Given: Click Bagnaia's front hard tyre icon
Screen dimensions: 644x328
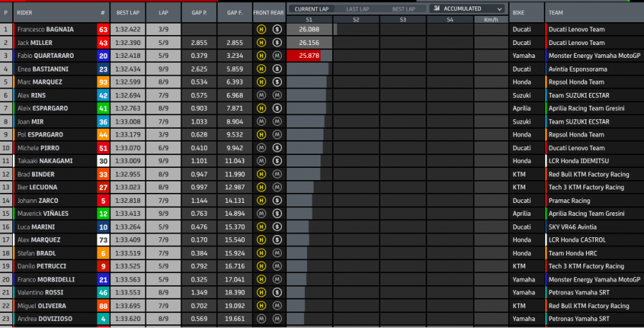Looking at the screenshot, I should tap(262, 30).
